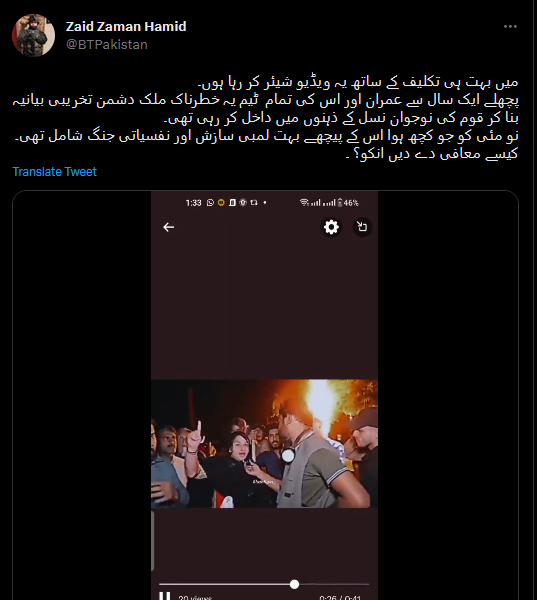This screenshot has width=537, height=600.
Task: Click the WhatsApp notification icon in status bar
Action: coord(210,202)
